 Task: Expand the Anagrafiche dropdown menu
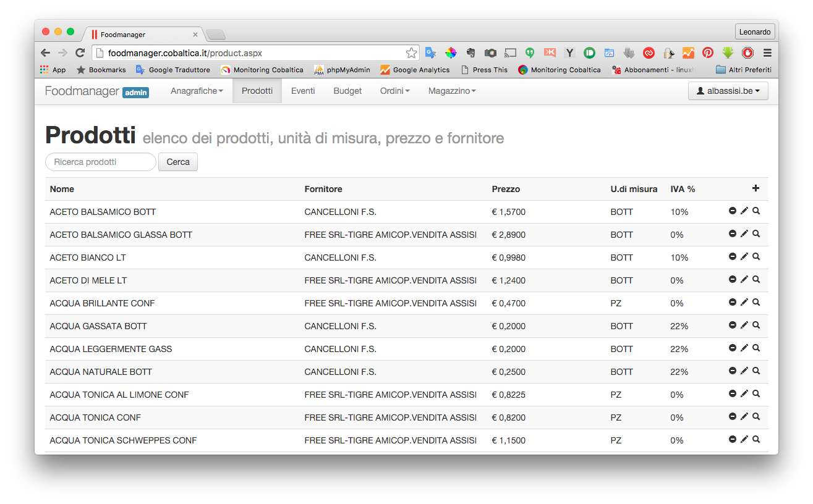(x=197, y=91)
